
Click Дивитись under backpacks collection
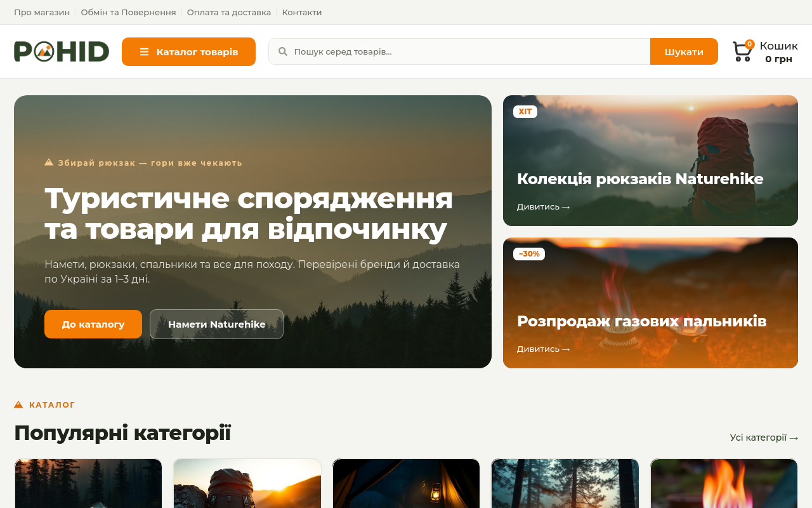(543, 207)
